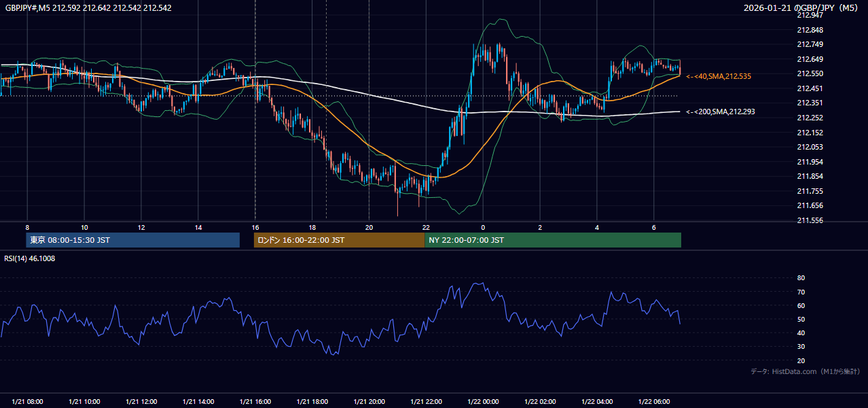Click RSI scale value 20
This screenshot has width=868, height=408.
(x=801, y=360)
